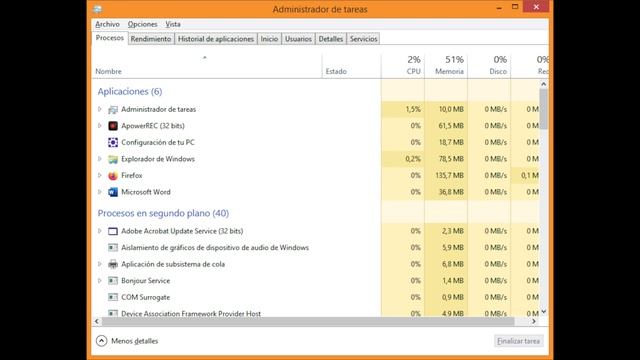Click the Finalizar tarea button
640x360 pixels.
click(518, 341)
